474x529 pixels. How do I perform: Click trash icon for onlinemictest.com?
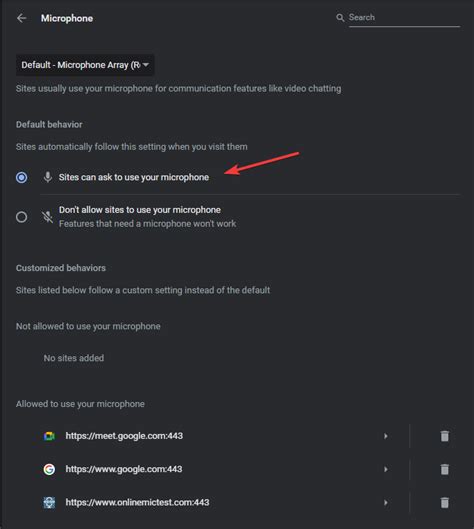point(445,502)
